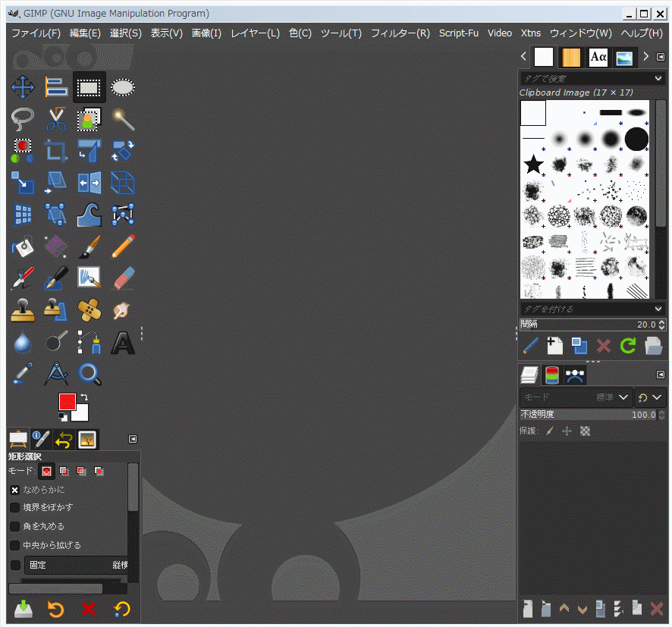This screenshot has width=672, height=627.
Task: Open the layer モード dropdown
Action: coord(576,397)
